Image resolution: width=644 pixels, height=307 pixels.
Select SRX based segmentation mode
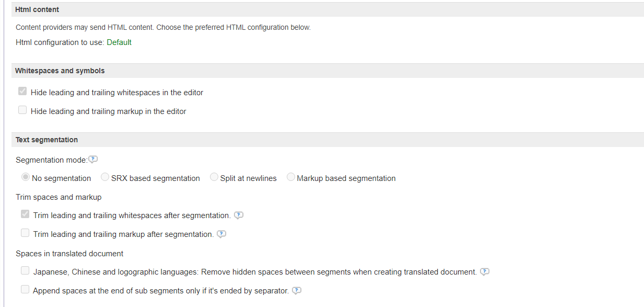point(105,178)
